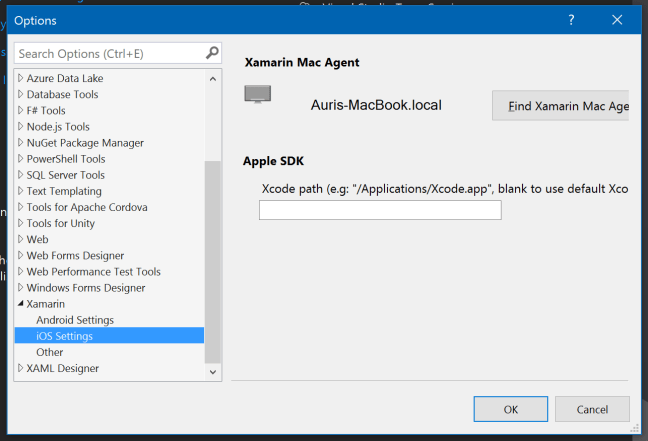Expand the Azure Data Lake node

click(x=20, y=78)
